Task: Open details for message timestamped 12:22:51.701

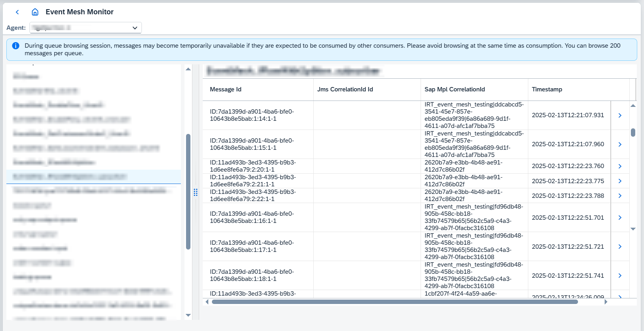Action: pyautogui.click(x=620, y=217)
